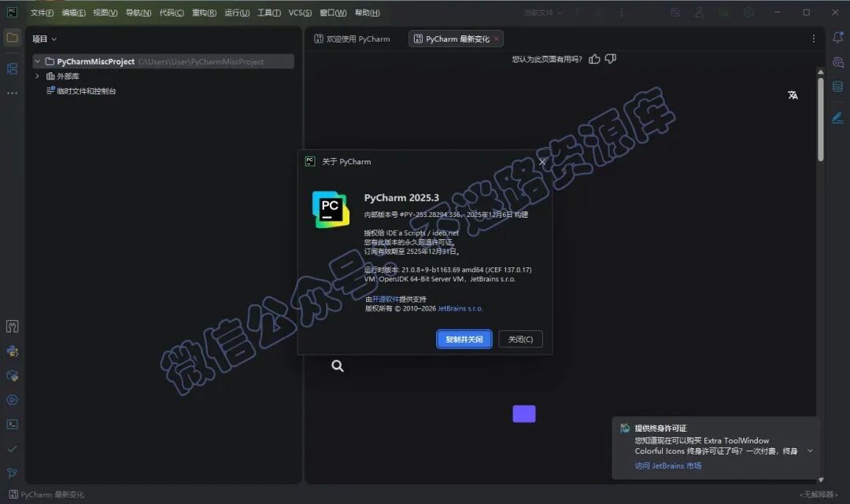
Task: Click PyCharm 最新变化 text in status bar
Action: click(52, 495)
